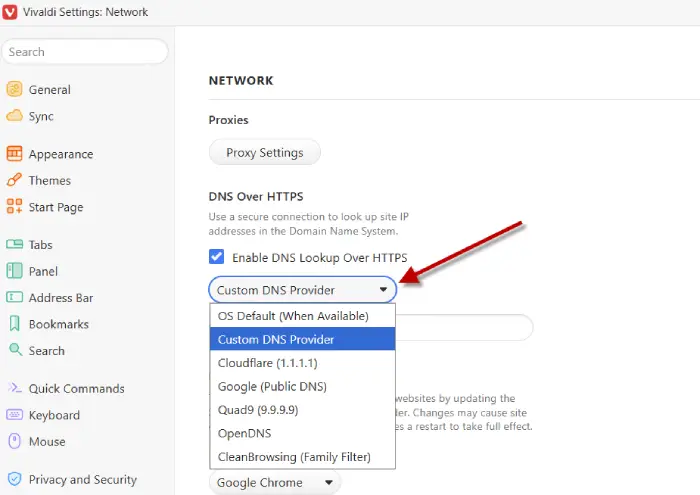Open Search settings in sidebar
This screenshot has height=495, width=700.
click(x=47, y=350)
